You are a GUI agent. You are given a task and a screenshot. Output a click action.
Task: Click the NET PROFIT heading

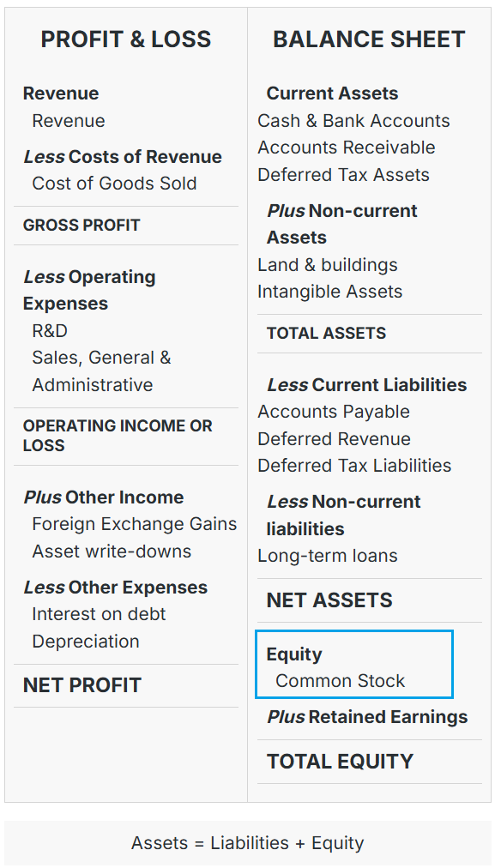click(82, 685)
